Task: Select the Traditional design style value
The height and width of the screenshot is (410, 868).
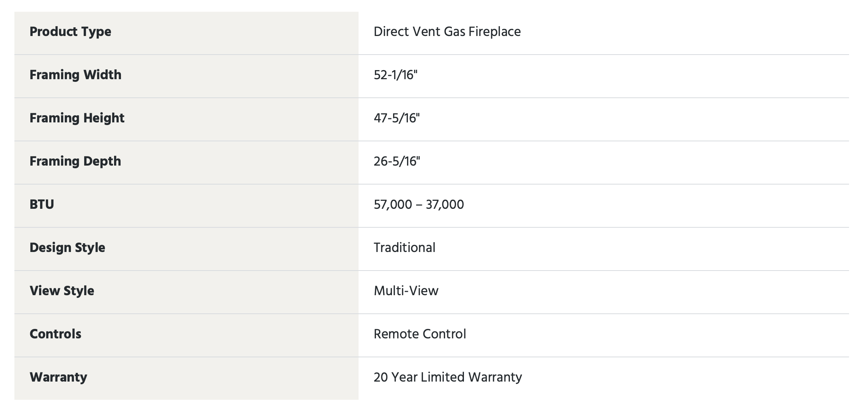Action: (404, 248)
